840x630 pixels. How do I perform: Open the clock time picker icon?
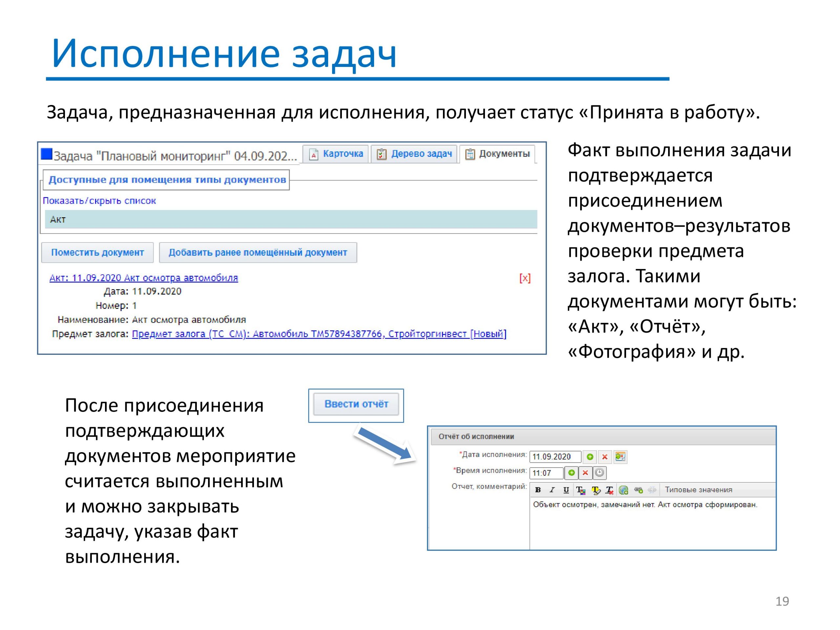point(599,472)
